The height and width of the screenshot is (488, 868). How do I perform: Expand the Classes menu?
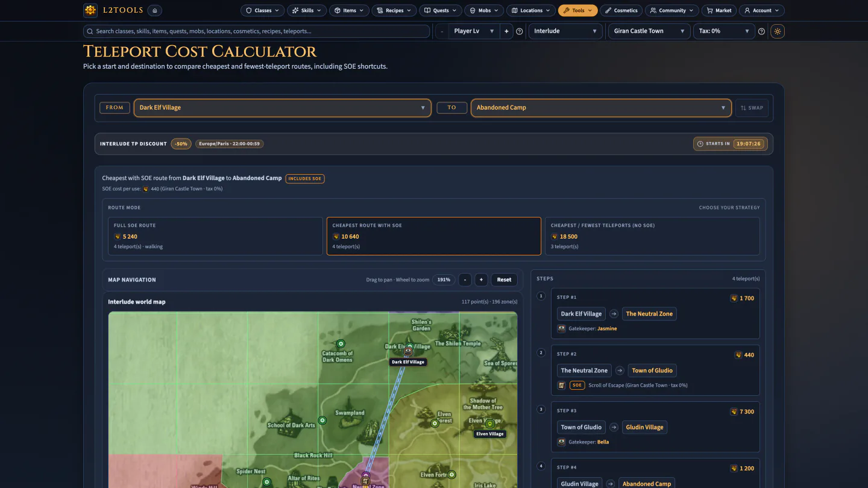point(263,10)
